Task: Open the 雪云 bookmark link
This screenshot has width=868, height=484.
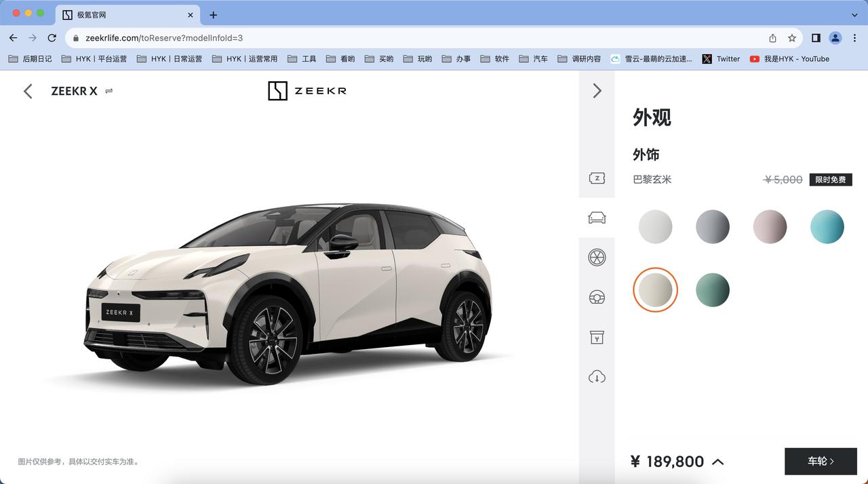Action: point(652,59)
